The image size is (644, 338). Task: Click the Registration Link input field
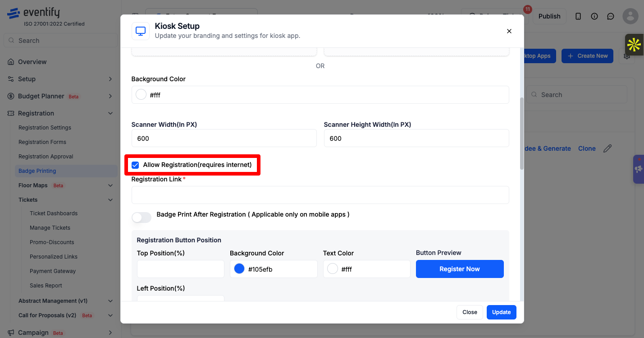(x=320, y=195)
